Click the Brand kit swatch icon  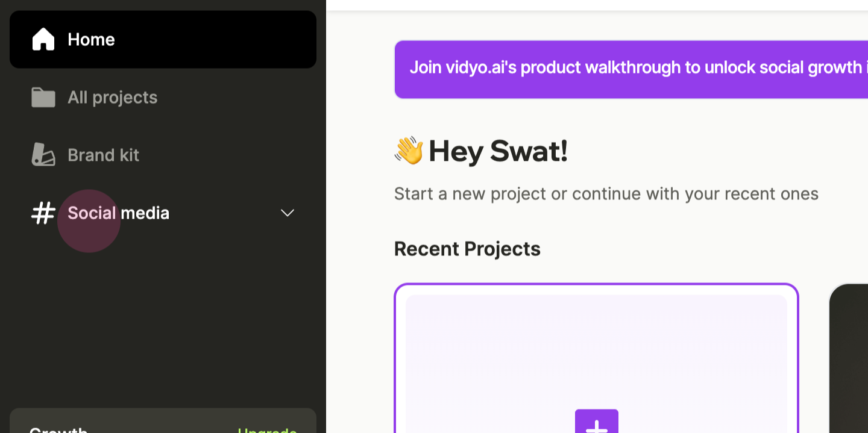pos(43,155)
